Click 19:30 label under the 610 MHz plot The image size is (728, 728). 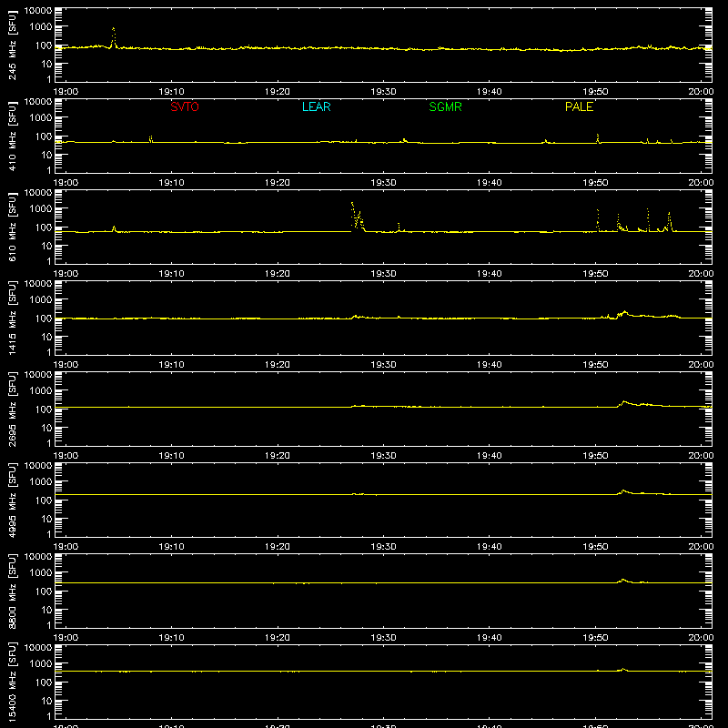coord(383,274)
